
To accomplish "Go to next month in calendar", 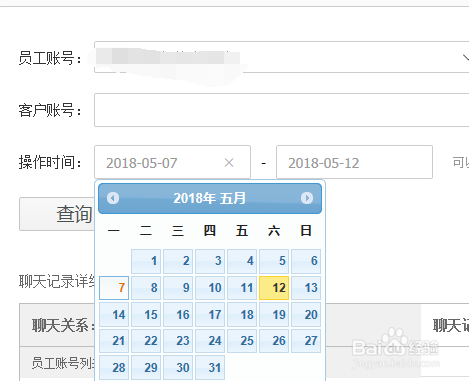I will click(x=307, y=198).
